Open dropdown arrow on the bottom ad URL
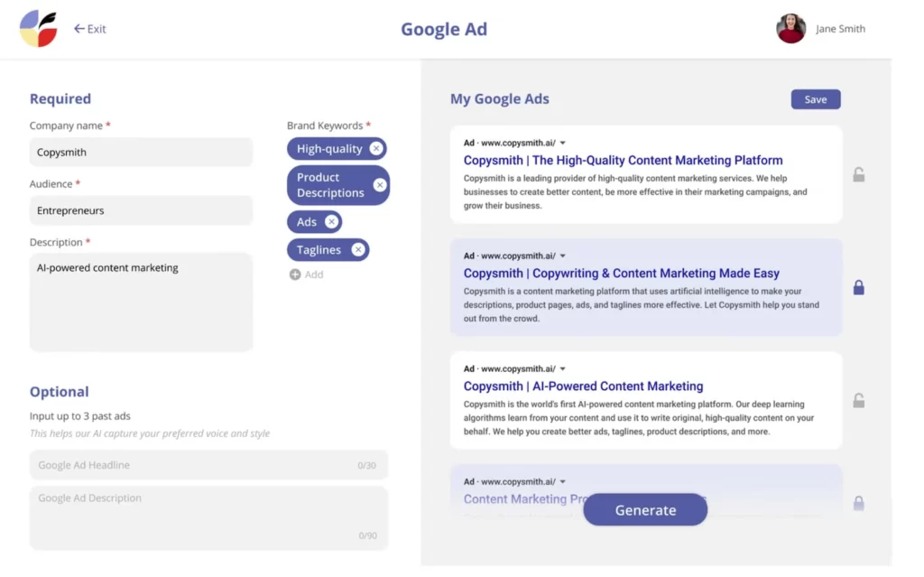The image size is (924, 577). point(563,482)
